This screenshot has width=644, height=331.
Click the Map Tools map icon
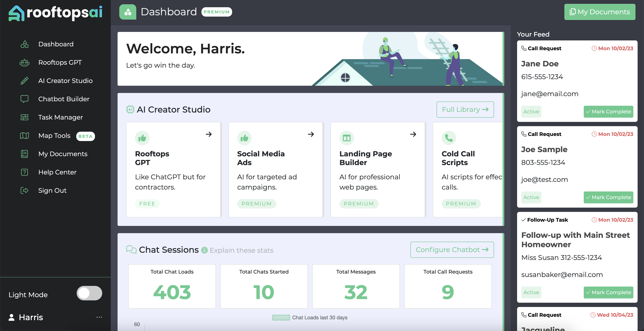pyautogui.click(x=24, y=136)
